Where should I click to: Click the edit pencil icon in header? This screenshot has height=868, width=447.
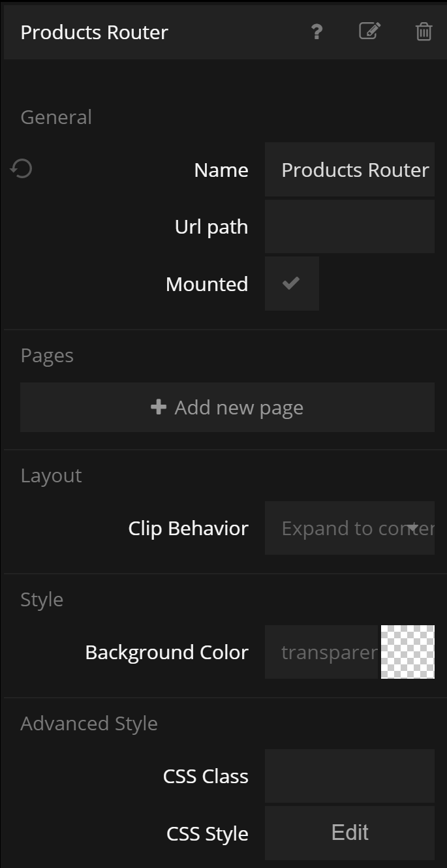(369, 31)
